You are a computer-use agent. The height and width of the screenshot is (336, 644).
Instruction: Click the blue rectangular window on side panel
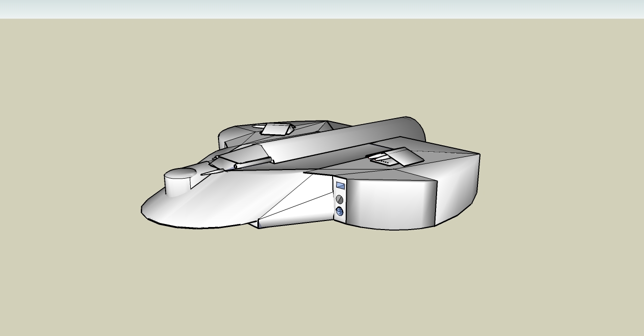click(340, 186)
